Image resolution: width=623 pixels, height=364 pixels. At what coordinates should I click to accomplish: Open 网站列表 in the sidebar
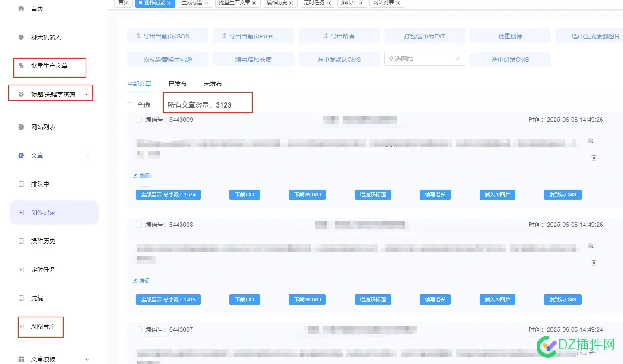pos(43,127)
